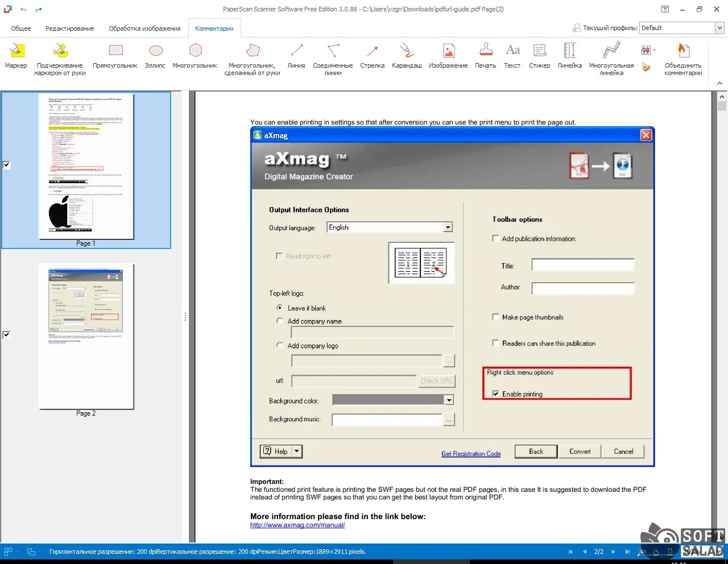Click in the Author input field
728x564 pixels.
click(x=583, y=288)
